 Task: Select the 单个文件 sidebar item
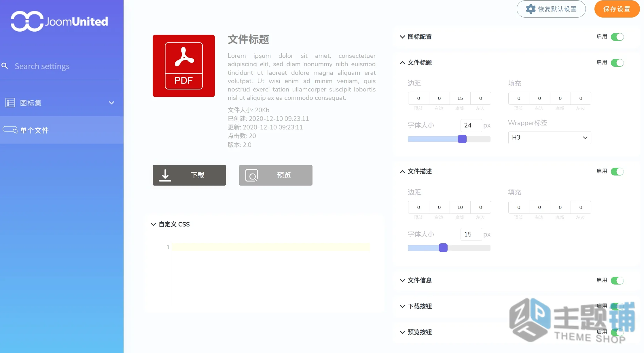coord(62,130)
